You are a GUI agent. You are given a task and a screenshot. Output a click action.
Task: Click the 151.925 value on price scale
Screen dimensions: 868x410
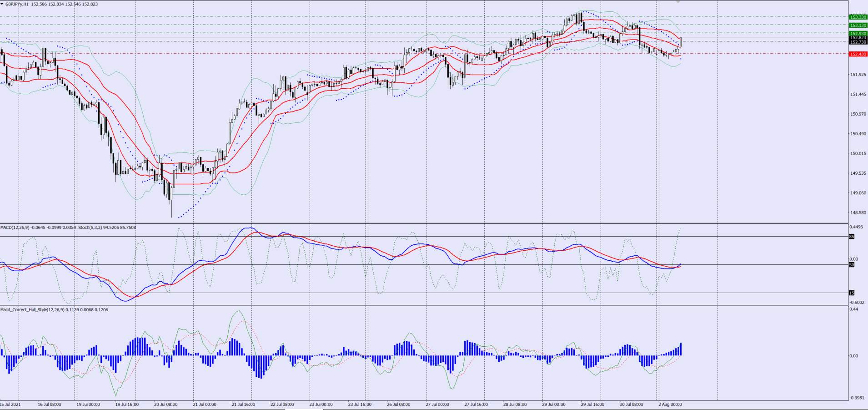[x=858, y=75]
